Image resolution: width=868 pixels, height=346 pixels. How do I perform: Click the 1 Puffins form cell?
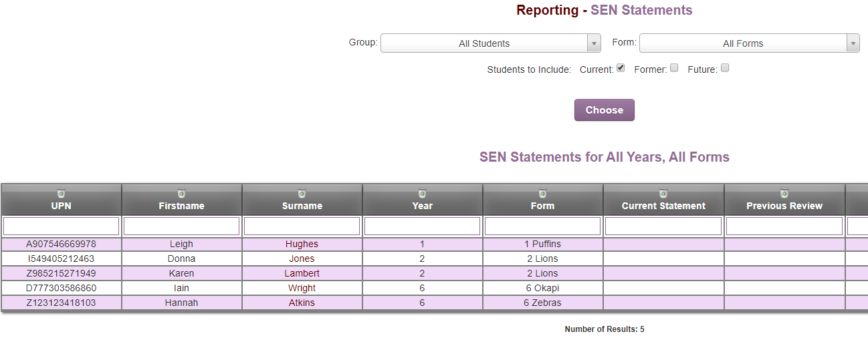(x=542, y=244)
